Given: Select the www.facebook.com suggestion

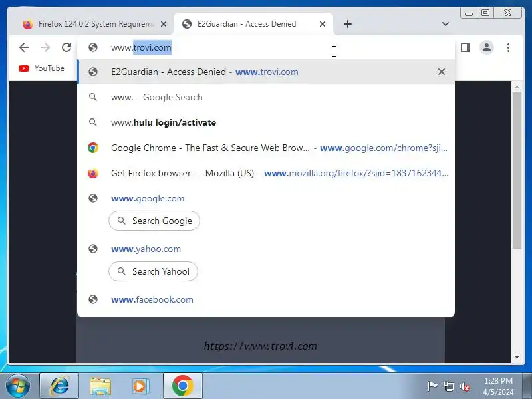Looking at the screenshot, I should point(266,300).
